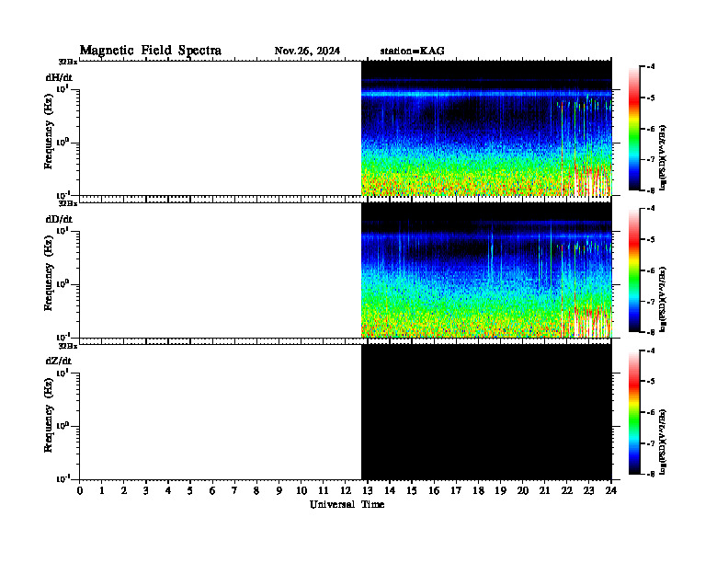Screen dimensions: 728x563
Task: Click the dD/dt panel color scale bar
Action: click(x=634, y=270)
